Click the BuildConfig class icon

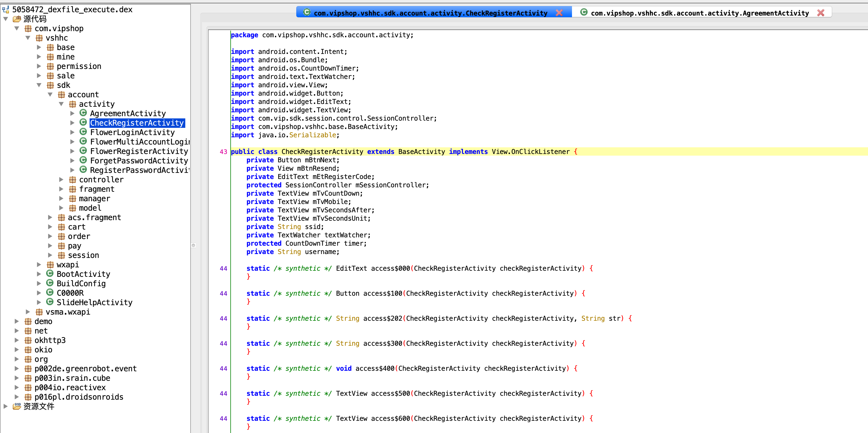tap(50, 283)
